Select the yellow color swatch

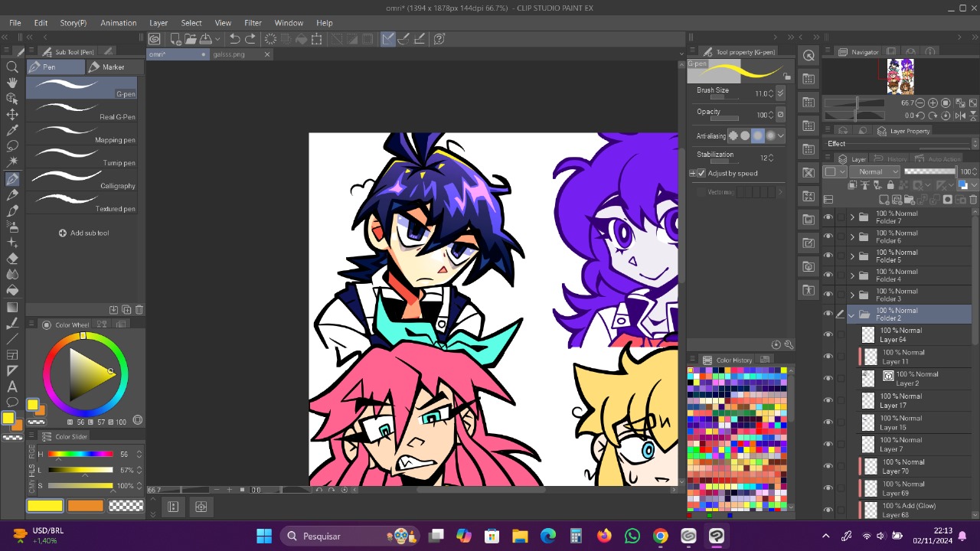[44, 505]
